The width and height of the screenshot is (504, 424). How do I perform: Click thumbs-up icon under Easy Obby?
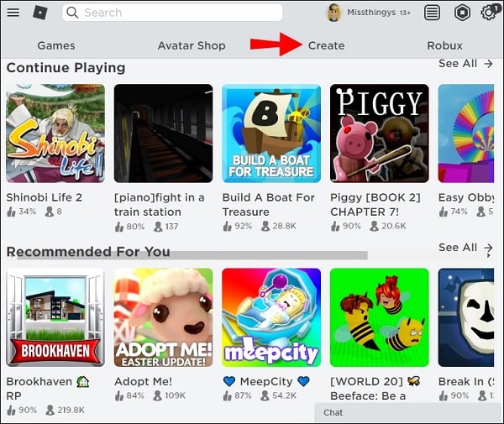click(444, 212)
